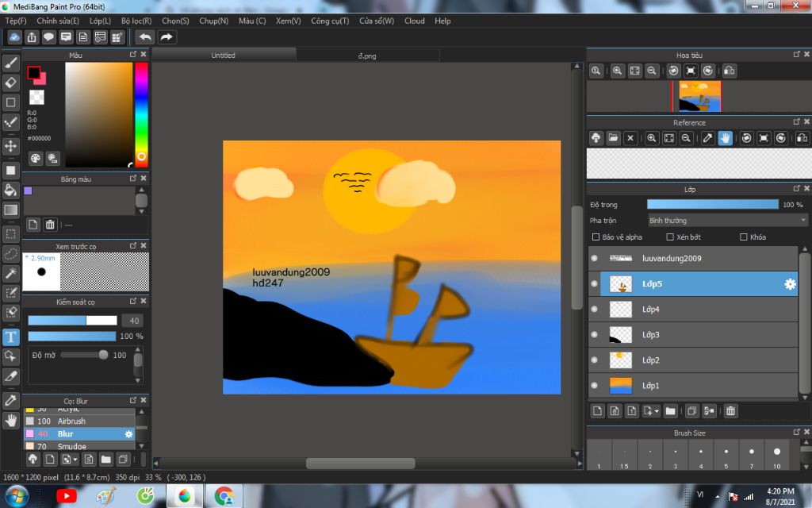The width and height of the screenshot is (812, 508).
Task: Rotate view left in Hoa tiêu panel
Action: coord(673,71)
